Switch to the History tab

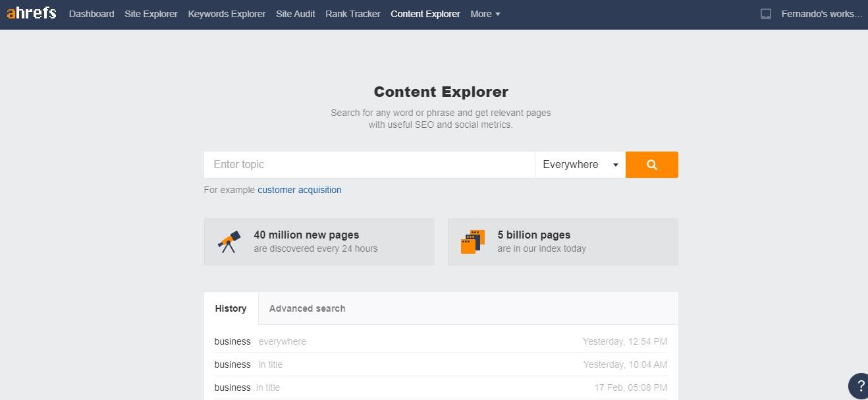(x=231, y=308)
